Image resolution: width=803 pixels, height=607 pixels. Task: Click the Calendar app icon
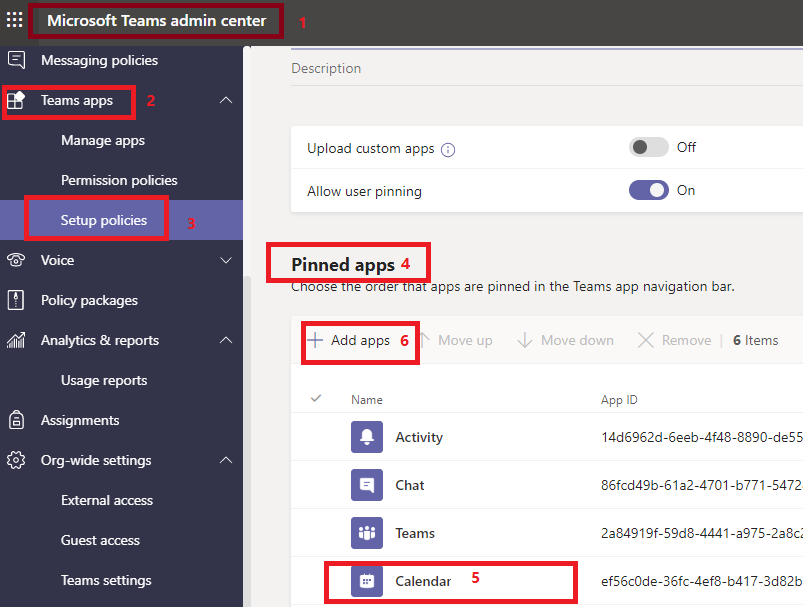pyautogui.click(x=367, y=581)
